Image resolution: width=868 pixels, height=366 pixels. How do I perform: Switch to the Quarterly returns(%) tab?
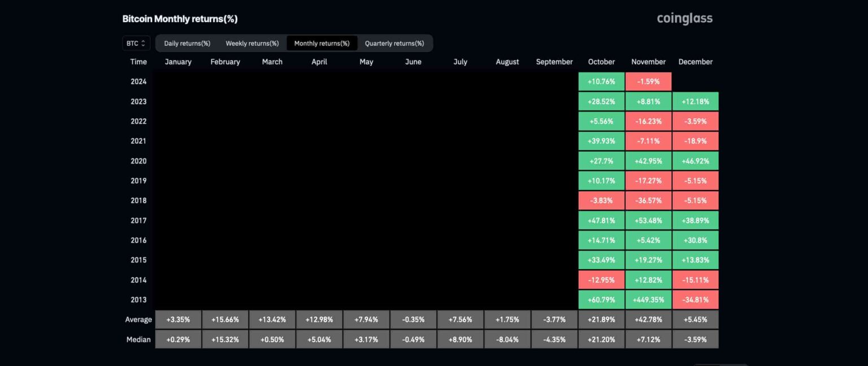(x=393, y=43)
